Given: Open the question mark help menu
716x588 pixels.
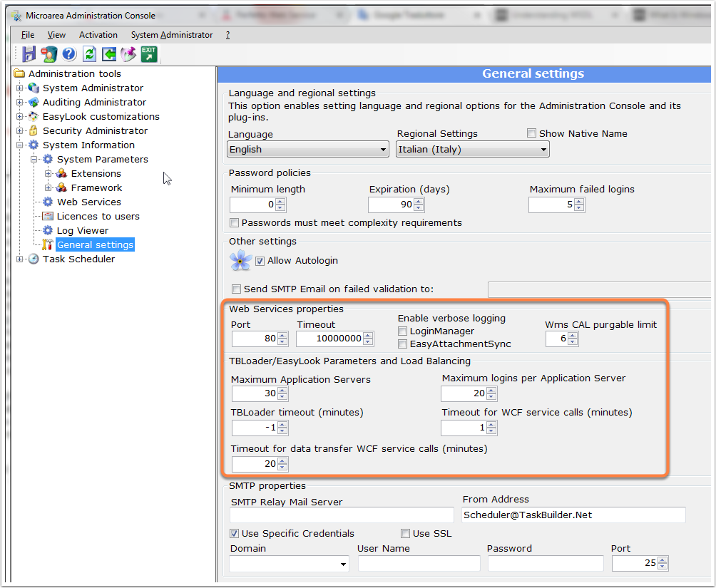Looking at the screenshot, I should pos(228,35).
